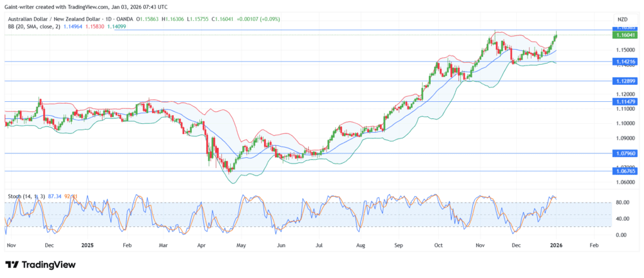Click Bollinger upper value 1.15830

96,26
